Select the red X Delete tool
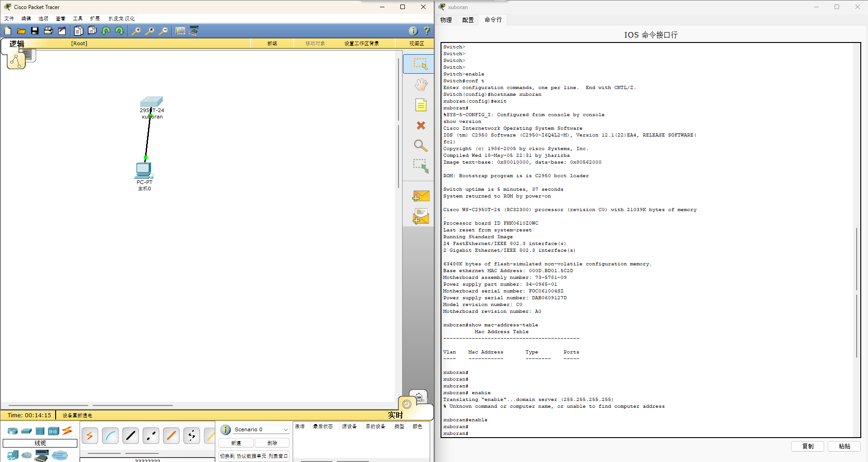The image size is (868, 462). coord(421,125)
